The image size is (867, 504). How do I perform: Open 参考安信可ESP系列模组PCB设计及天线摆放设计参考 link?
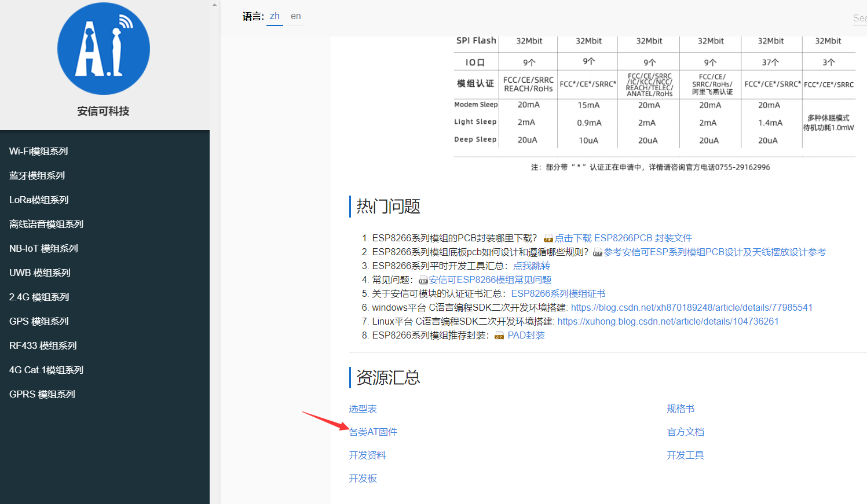point(715,252)
